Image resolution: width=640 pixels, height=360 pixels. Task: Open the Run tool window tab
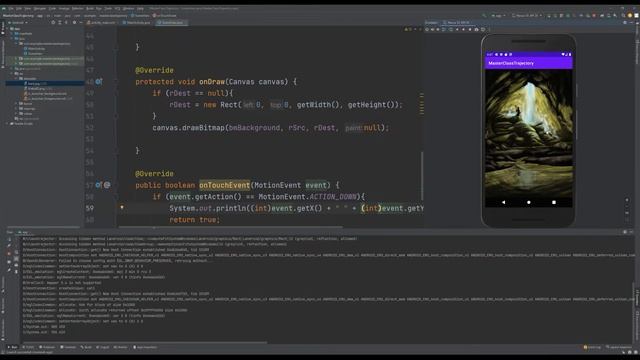click(13, 347)
